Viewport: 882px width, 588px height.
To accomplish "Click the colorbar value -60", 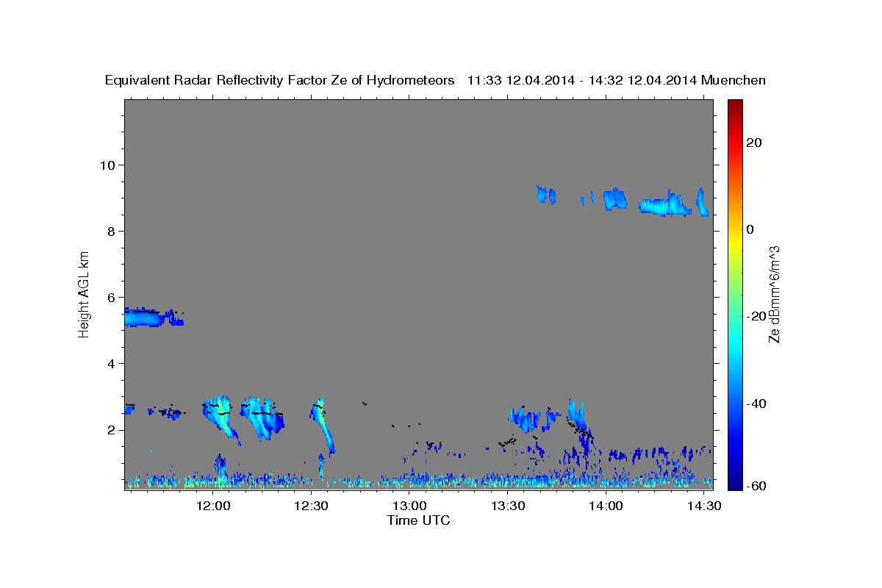I will (756, 485).
